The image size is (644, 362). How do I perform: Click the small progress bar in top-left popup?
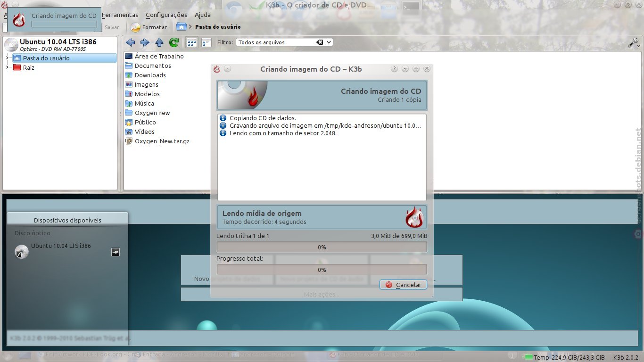64,24
